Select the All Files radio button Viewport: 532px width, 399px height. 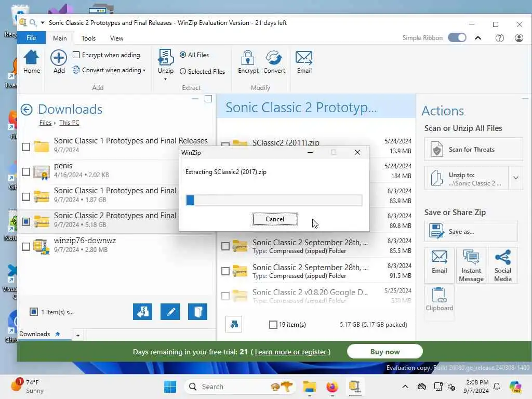pyautogui.click(x=183, y=55)
